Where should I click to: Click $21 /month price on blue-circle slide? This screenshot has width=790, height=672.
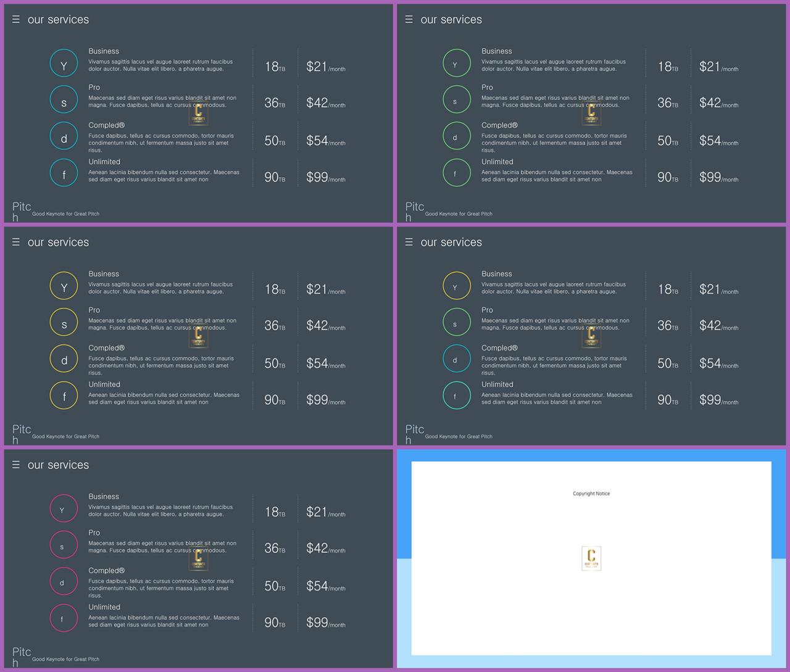[326, 67]
